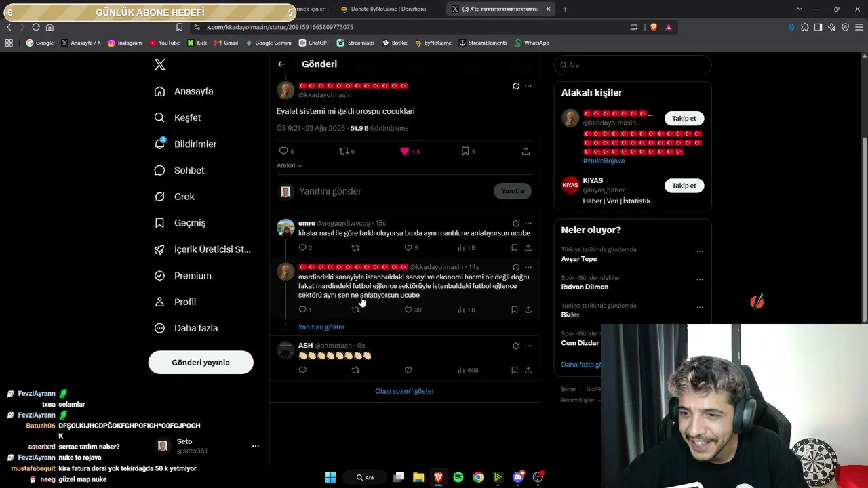The image size is (868, 488).
Task: Toggle the browser sidebar panel icon
Action: point(818,27)
